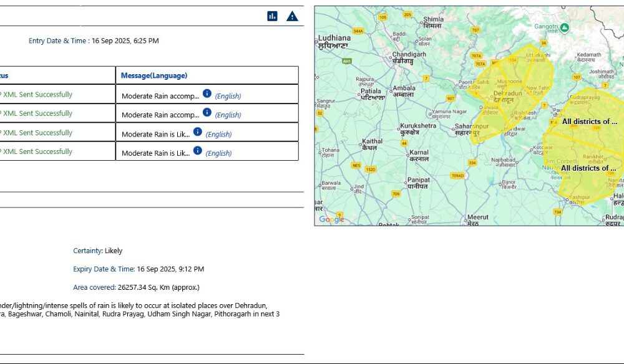Click the warning triangle alert icon
624x364 pixels.
pos(292,16)
